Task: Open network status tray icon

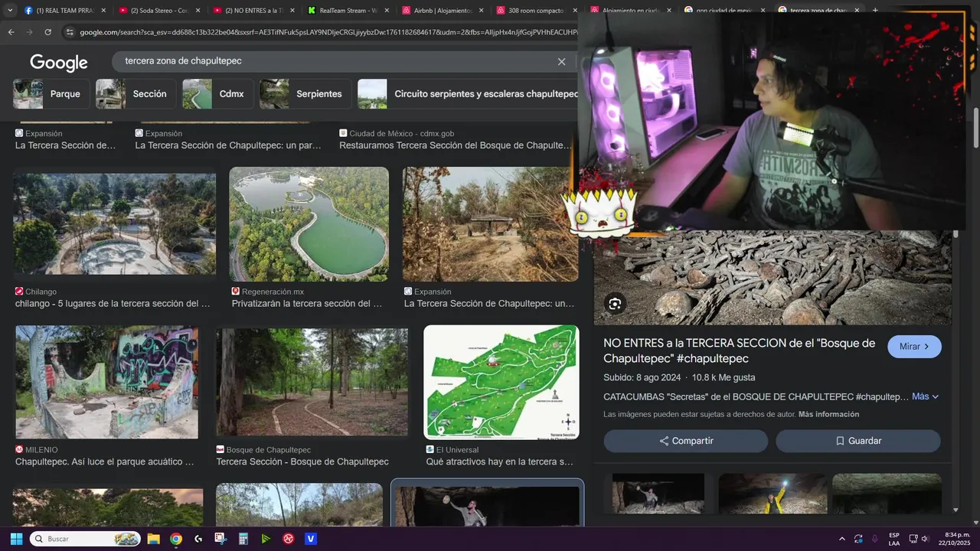Action: click(913, 539)
